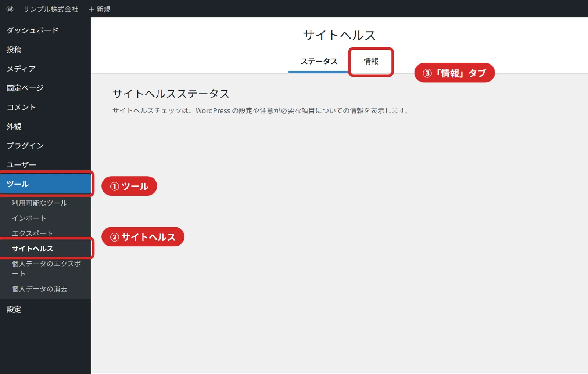
Task: Click the サイトヘルスステータス heading
Action: [171, 94]
